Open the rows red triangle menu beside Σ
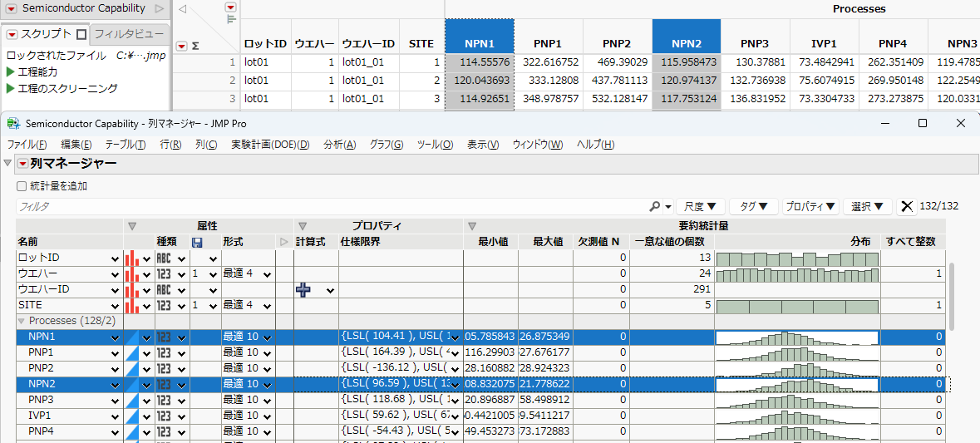This screenshot has width=980, height=443. point(181,45)
